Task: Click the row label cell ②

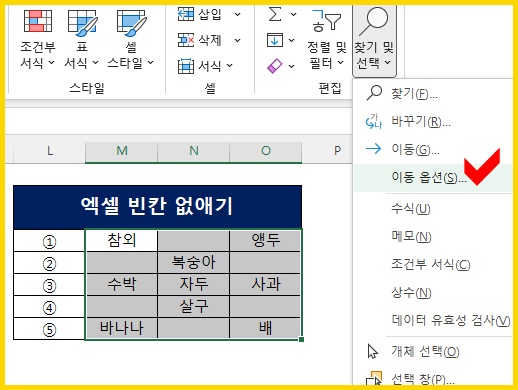Action: [49, 263]
